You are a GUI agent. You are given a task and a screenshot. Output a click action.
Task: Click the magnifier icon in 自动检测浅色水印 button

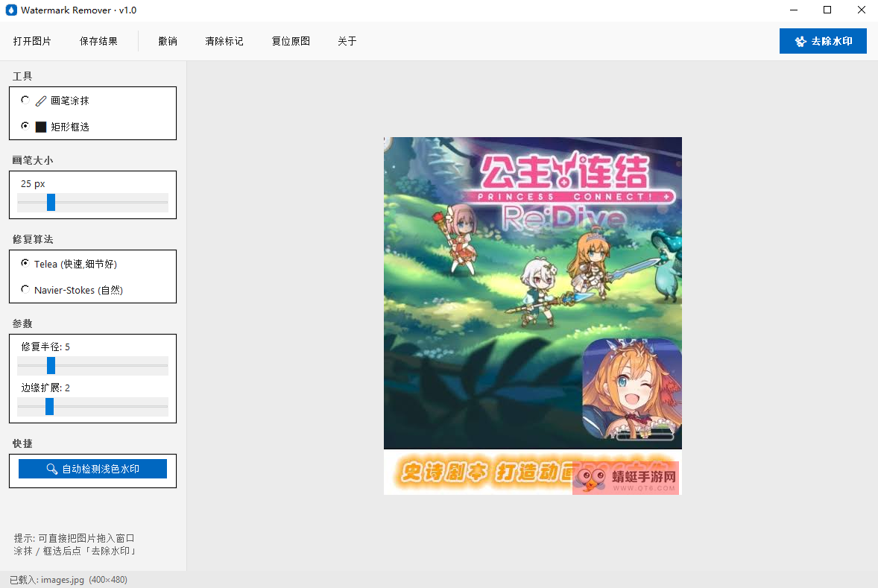[x=52, y=469]
